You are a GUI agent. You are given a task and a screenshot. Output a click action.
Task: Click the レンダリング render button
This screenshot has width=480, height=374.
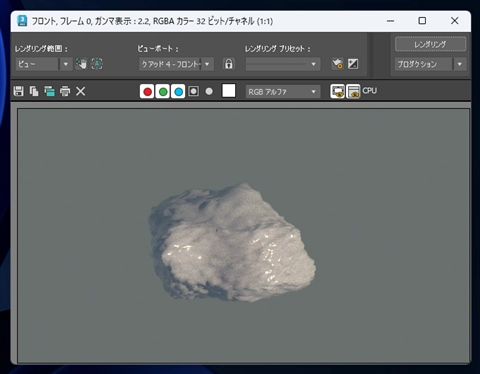[x=430, y=44]
